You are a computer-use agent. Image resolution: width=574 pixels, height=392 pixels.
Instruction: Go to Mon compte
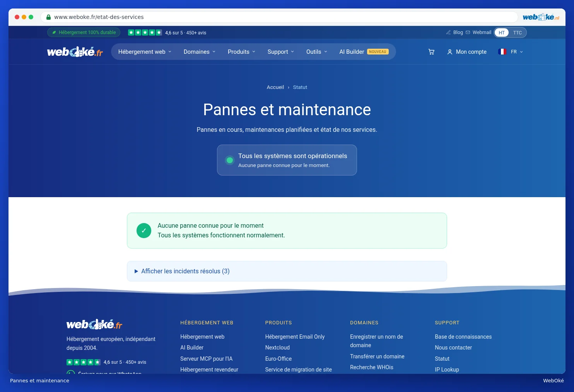pos(467,52)
